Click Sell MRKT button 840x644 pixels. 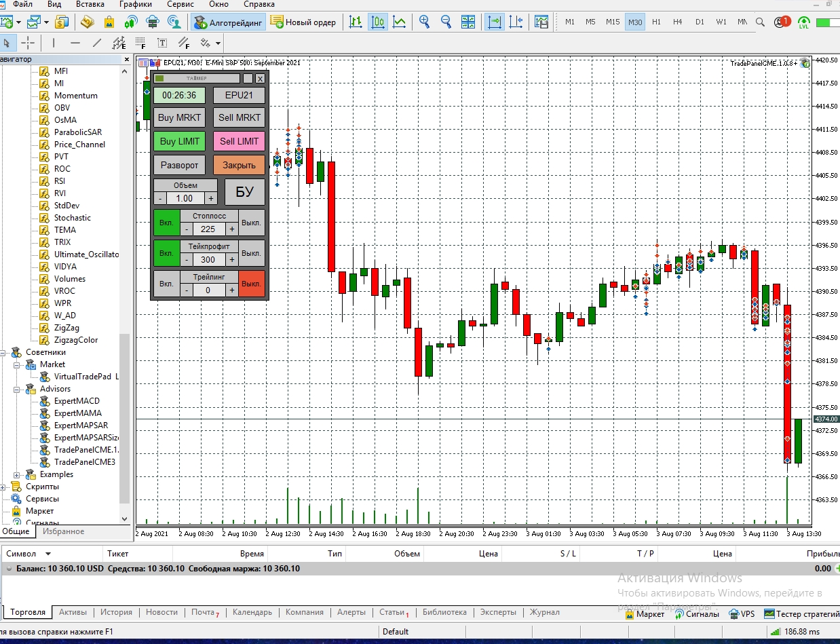(x=240, y=117)
